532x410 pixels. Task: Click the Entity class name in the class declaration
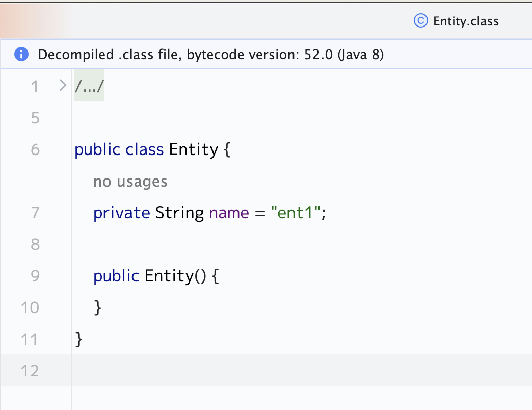coord(193,150)
